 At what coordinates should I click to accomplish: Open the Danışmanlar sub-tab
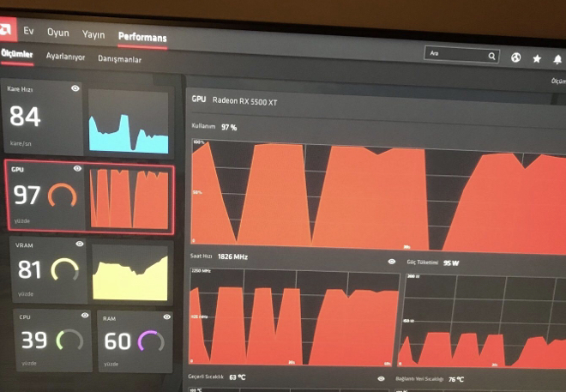pos(119,59)
